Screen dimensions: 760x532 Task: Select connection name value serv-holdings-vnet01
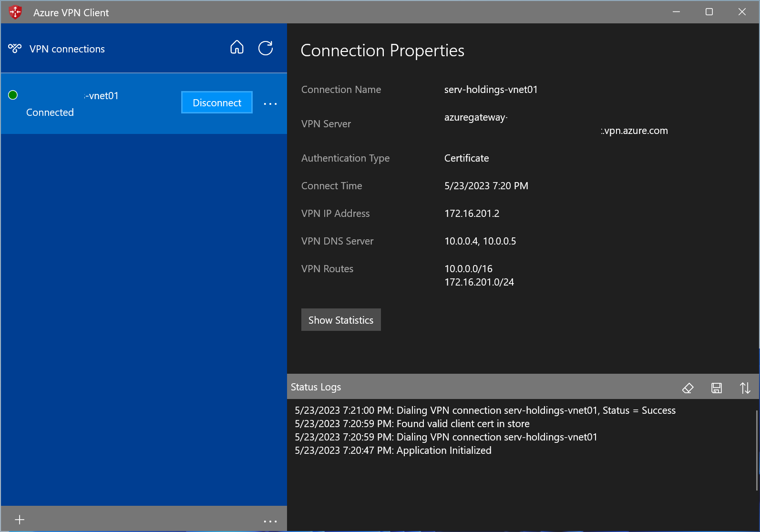491,90
